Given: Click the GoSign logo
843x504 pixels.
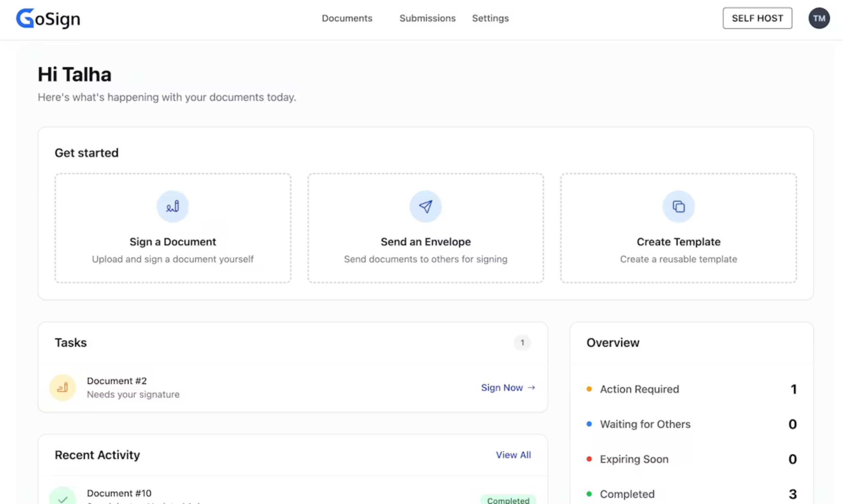Looking at the screenshot, I should (47, 18).
